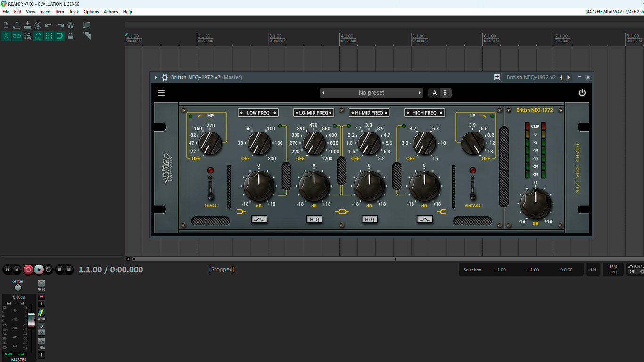This screenshot has height=362, width=644.
Task: Click the FX window gear icon
Action: [165, 77]
